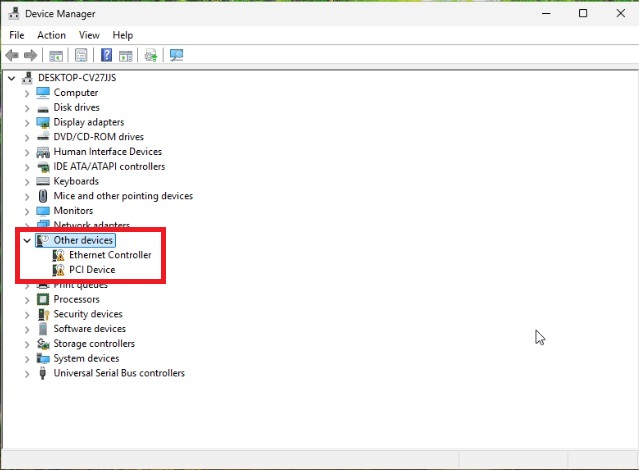The image size is (639, 470).
Task: Click the toolbar icon with green arrow
Action: coord(151,55)
